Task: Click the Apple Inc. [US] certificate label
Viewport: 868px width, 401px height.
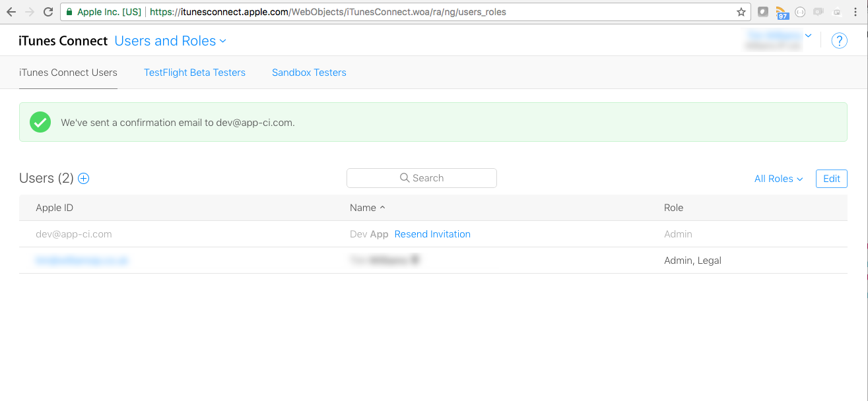Action: [110, 12]
